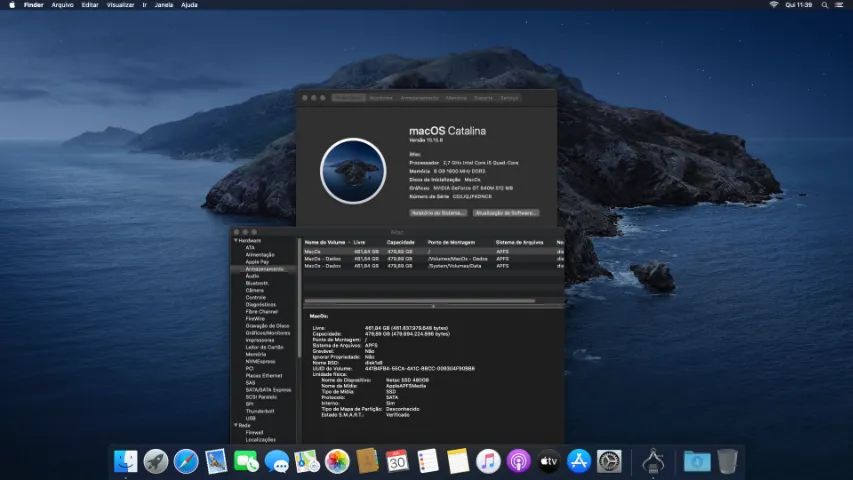Open Music note icon in dock
This screenshot has width=853, height=480.
[488, 461]
